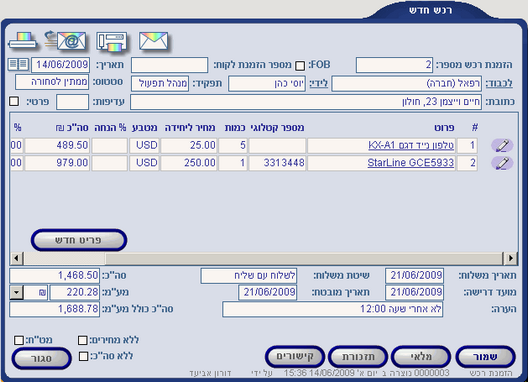Click the הערה note input field

tap(333, 309)
